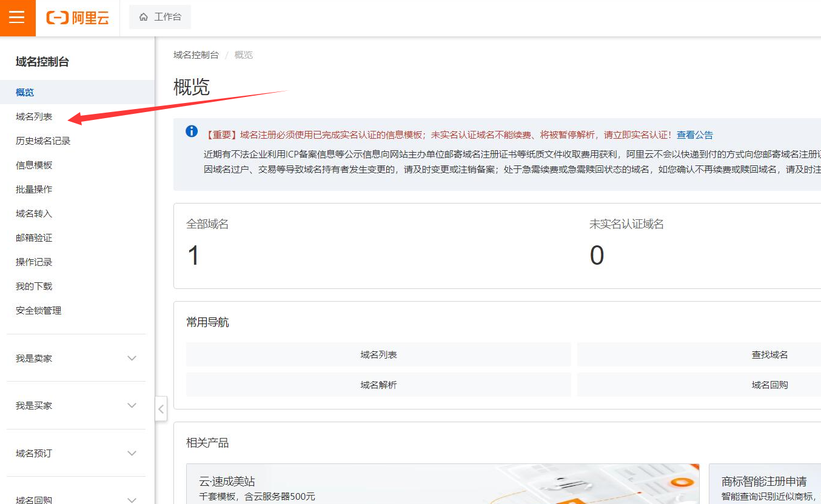Click the 域名控制台 sidebar title
This screenshot has height=504, width=821.
(42, 62)
